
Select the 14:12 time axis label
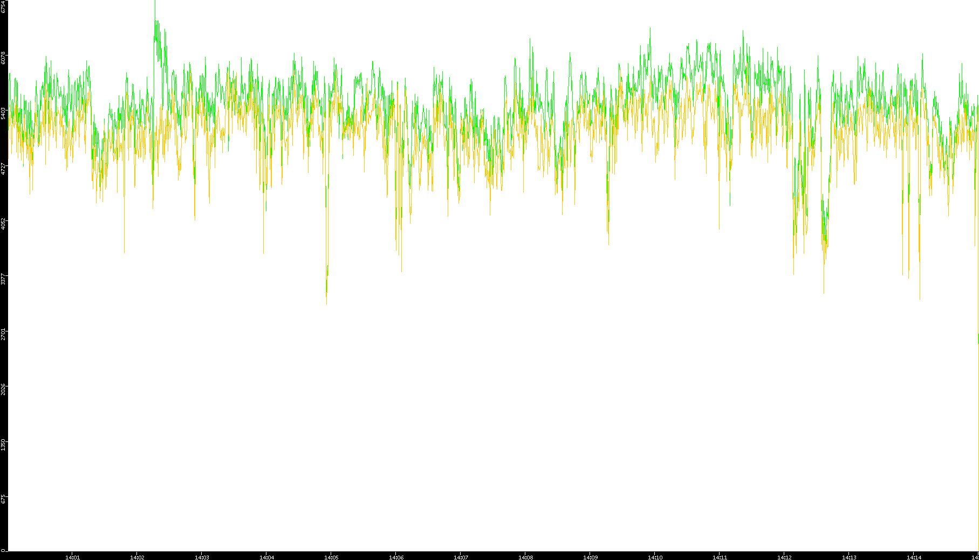pyautogui.click(x=784, y=557)
